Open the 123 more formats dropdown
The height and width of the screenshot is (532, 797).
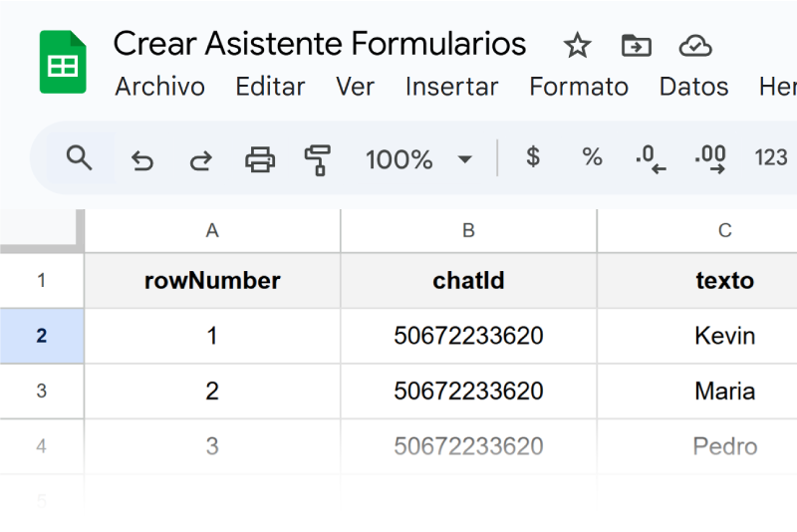pyautogui.click(x=770, y=157)
